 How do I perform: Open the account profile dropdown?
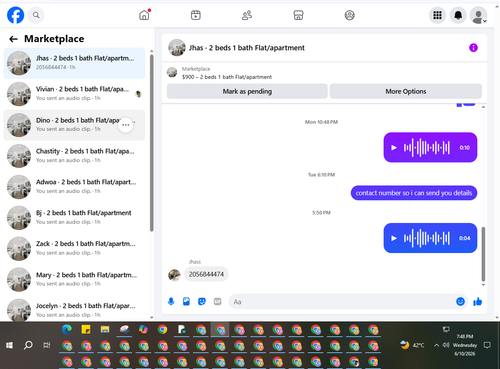tap(478, 15)
